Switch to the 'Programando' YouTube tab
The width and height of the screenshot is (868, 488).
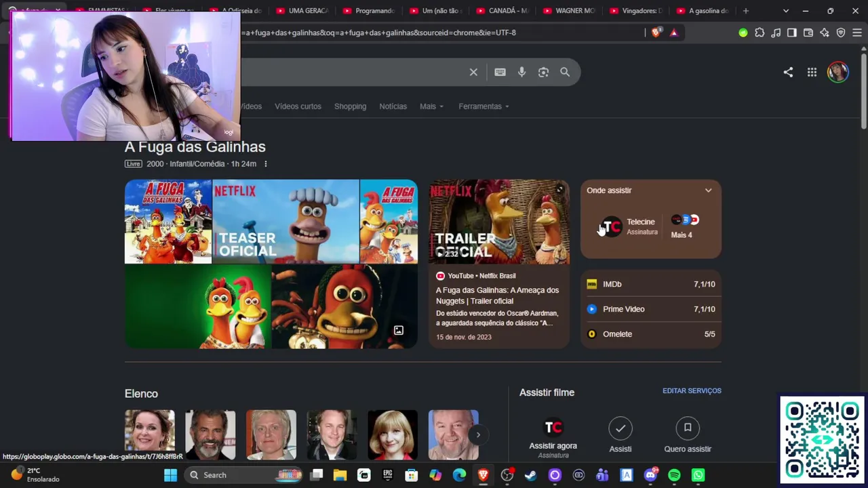pyautogui.click(x=369, y=11)
